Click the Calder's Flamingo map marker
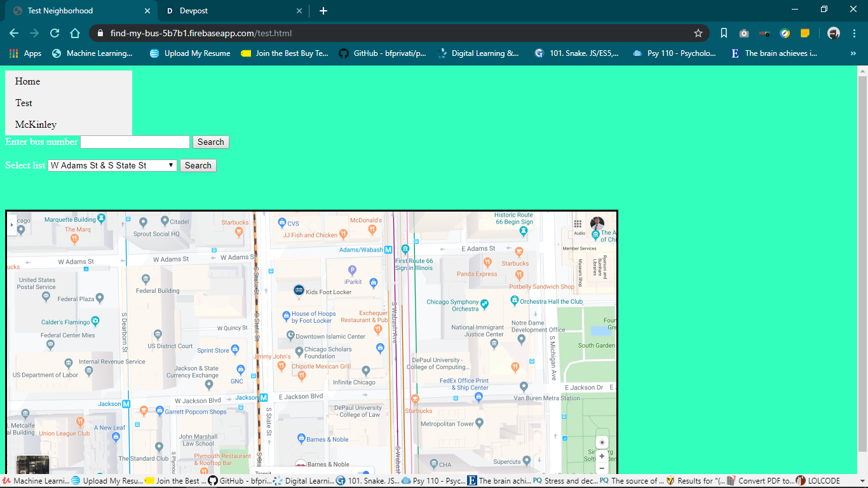The image size is (868, 488). click(95, 321)
